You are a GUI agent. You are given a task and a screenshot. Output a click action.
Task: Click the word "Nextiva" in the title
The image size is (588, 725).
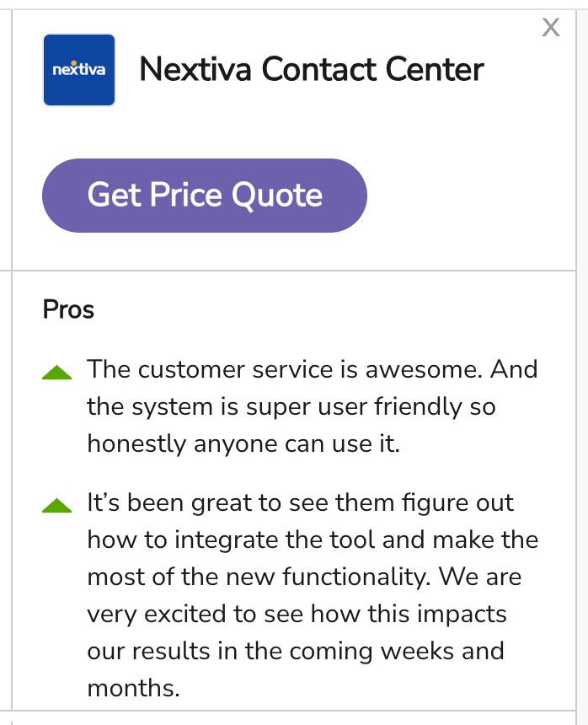point(195,69)
